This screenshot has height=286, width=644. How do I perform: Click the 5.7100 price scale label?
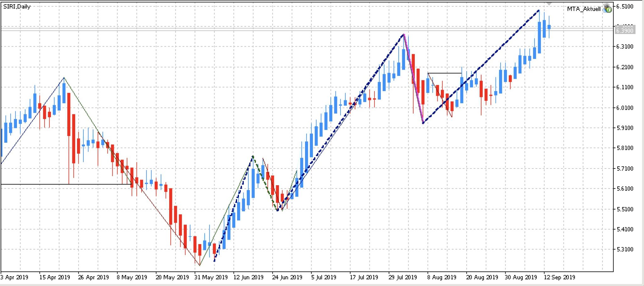pyautogui.click(x=625, y=169)
